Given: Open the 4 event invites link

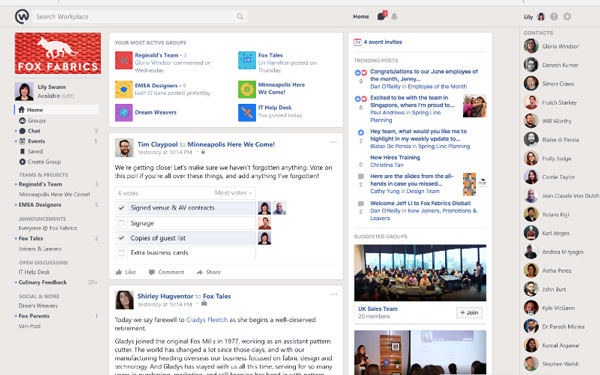Looking at the screenshot, I should (383, 42).
